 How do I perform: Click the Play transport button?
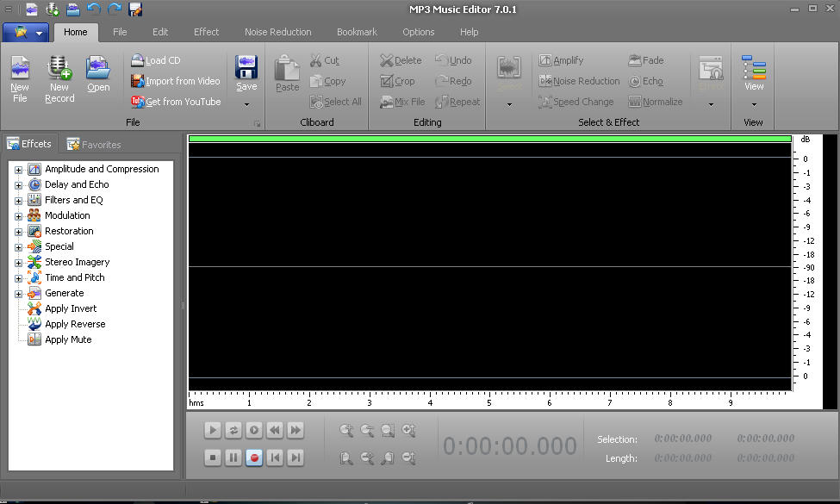213,430
